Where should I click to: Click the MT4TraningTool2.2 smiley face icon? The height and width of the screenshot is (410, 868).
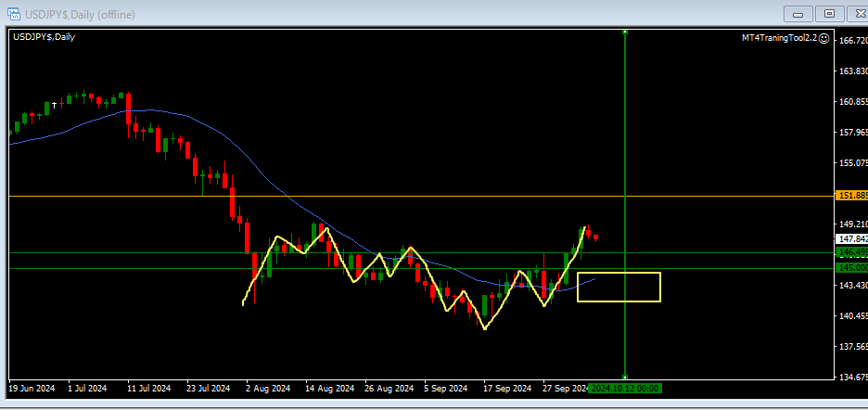coord(824,38)
